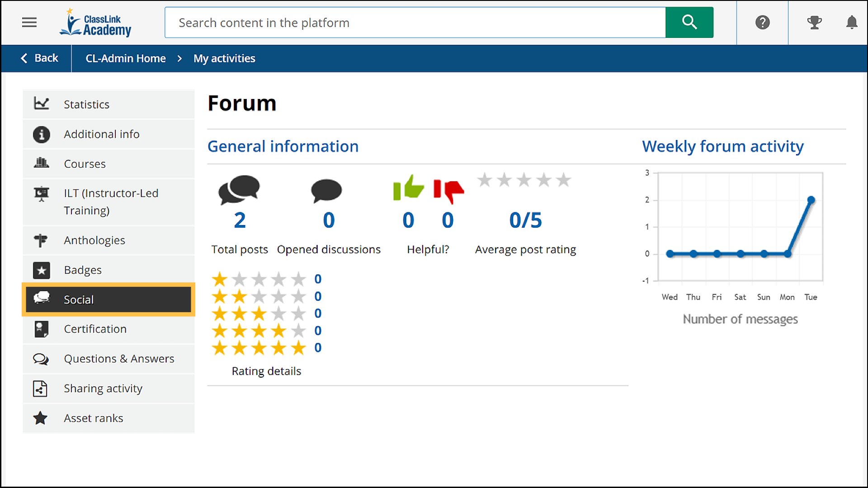Image resolution: width=868 pixels, height=488 pixels.
Task: Open the help question mark icon
Action: (762, 22)
